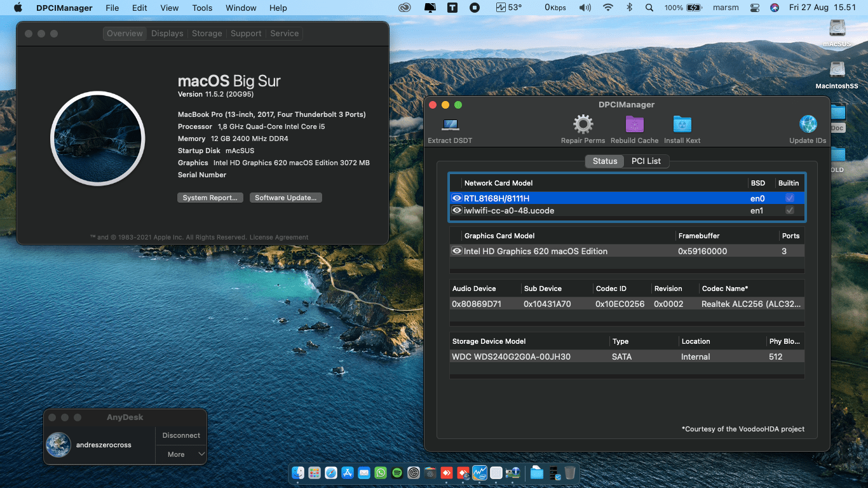
Task: Click Rebuild Cache purple folder icon
Action: pos(634,125)
